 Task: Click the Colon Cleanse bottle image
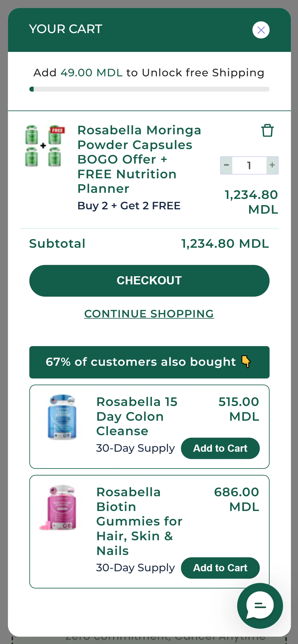point(62,417)
